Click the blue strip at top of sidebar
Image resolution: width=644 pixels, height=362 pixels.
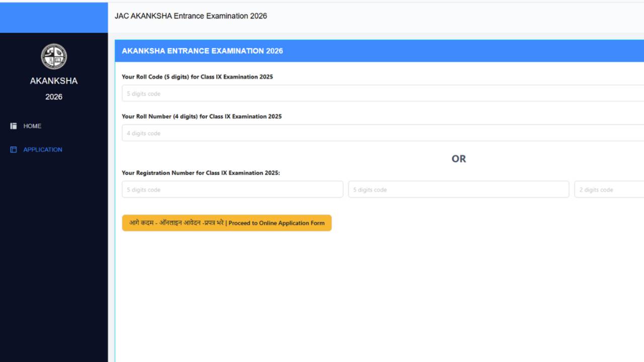tap(53, 17)
